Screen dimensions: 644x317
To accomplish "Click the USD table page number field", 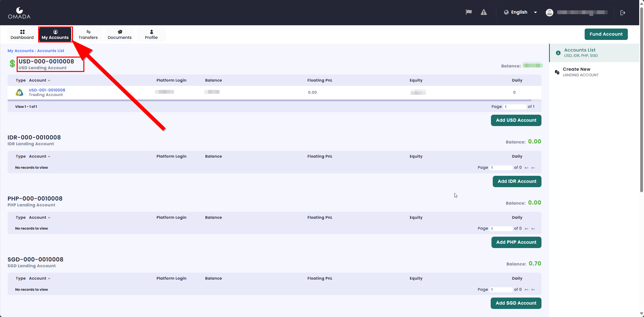I will 515,107.
